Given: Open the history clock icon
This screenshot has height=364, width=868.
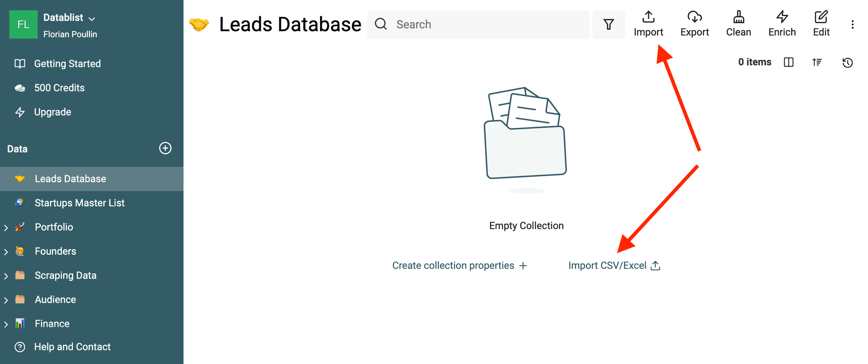Looking at the screenshot, I should pos(847,62).
